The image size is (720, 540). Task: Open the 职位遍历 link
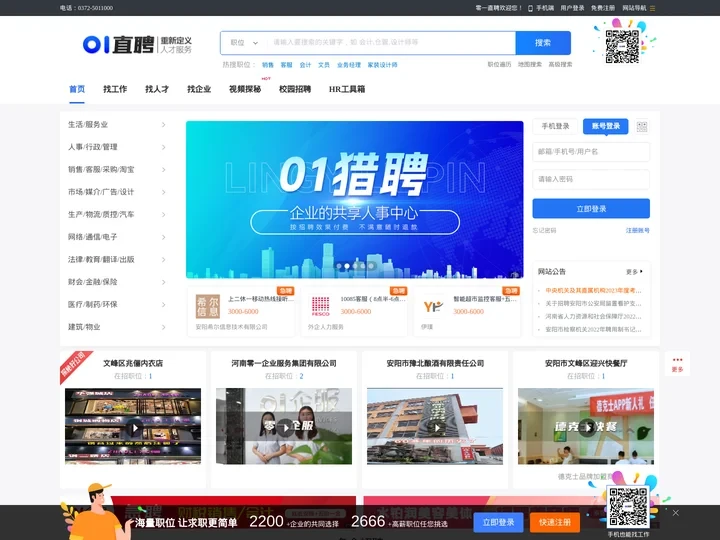click(499, 65)
